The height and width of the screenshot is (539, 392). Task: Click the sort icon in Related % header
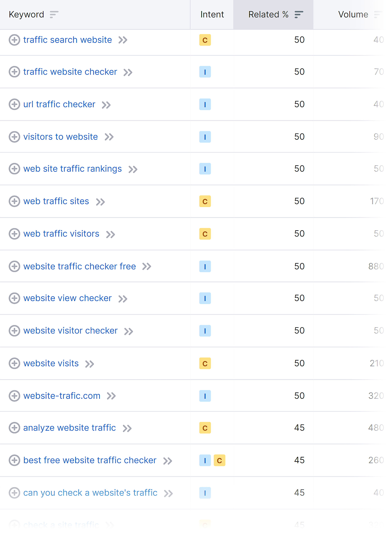[299, 14]
